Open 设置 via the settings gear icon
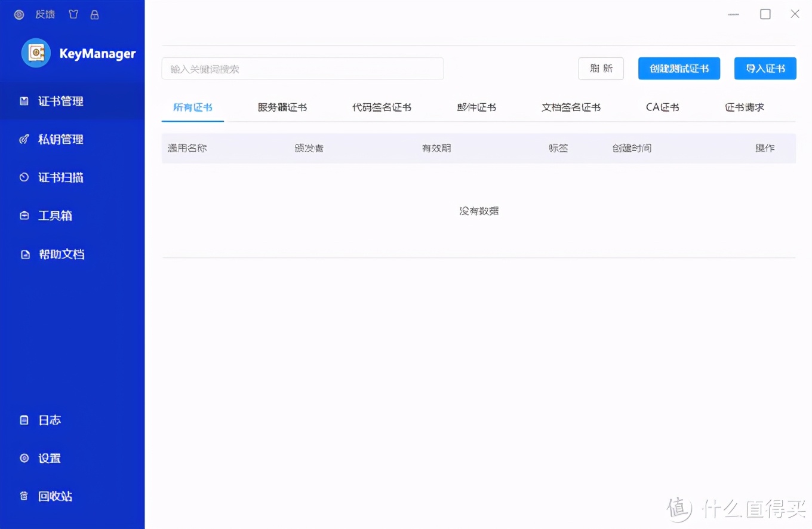This screenshot has width=812, height=529. click(24, 458)
